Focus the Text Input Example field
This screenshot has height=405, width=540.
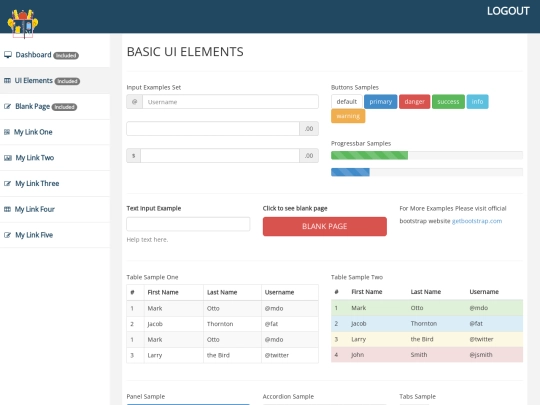point(188,224)
